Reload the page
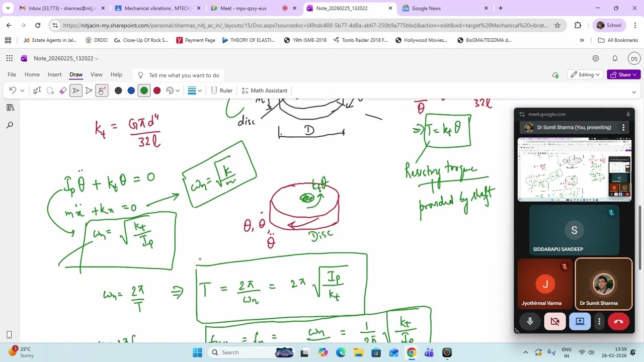This screenshot has width=644, height=362. (38, 25)
